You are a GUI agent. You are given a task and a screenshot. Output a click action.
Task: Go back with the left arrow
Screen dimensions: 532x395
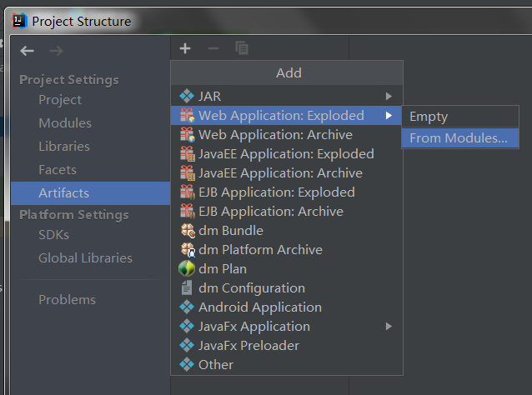[x=27, y=51]
